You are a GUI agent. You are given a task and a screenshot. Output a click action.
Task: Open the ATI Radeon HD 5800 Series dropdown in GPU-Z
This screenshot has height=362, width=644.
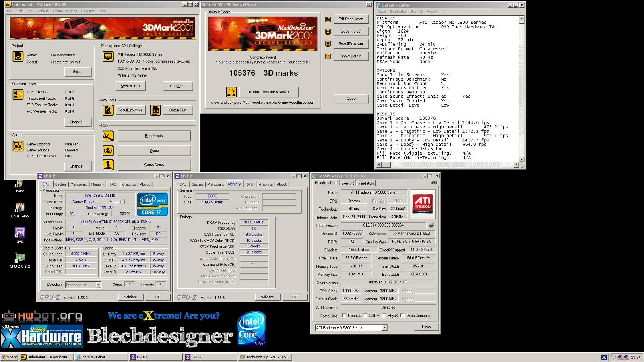(x=384, y=328)
